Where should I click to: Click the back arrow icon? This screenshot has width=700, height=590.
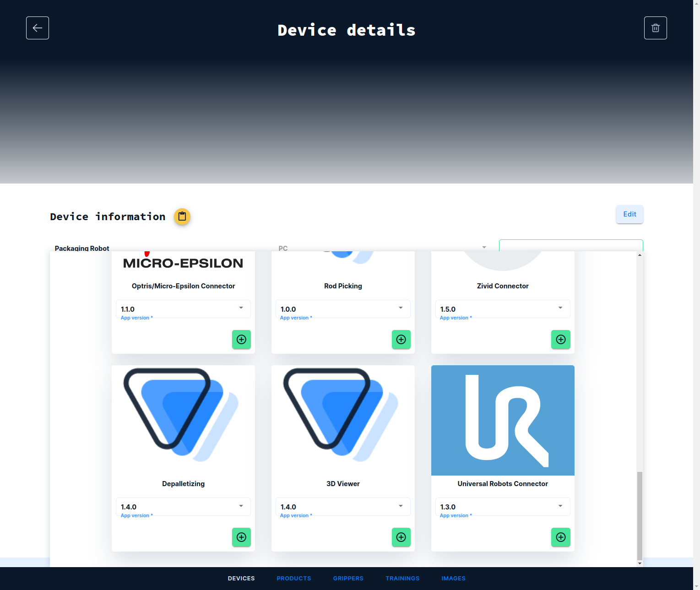(x=38, y=28)
